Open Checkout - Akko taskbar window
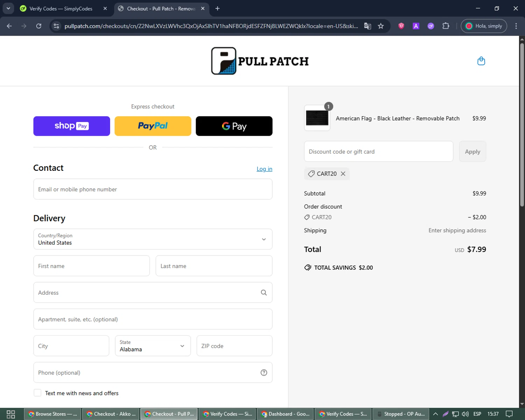Screen dimensions: 525x420 tap(111, 414)
